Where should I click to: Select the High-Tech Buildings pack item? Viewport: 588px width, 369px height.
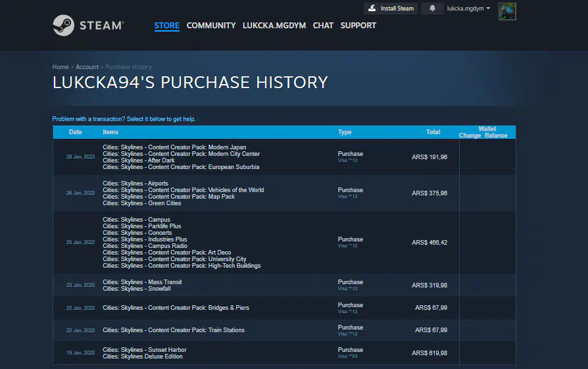click(182, 266)
